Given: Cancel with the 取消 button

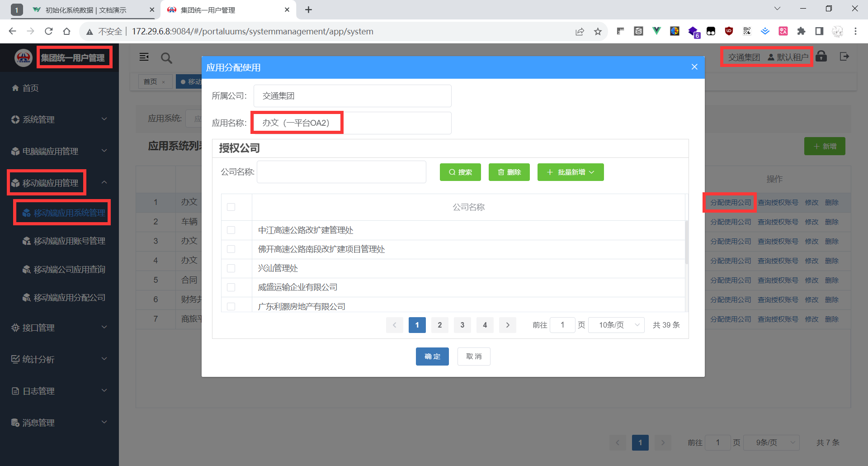Looking at the screenshot, I should 474,357.
